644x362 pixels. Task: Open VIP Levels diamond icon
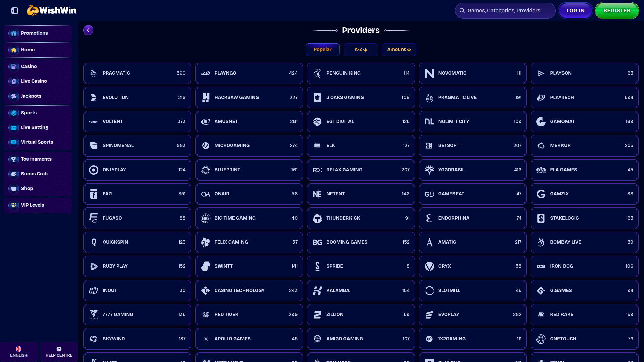pos(14,205)
